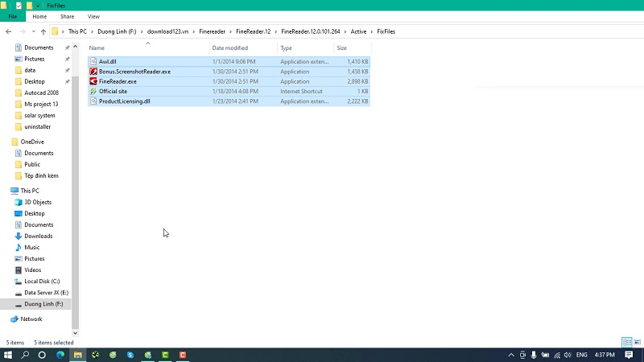Screen dimensions: 644x362
Task: Click sidebar scrollbar up arrow
Action: [75, 47]
